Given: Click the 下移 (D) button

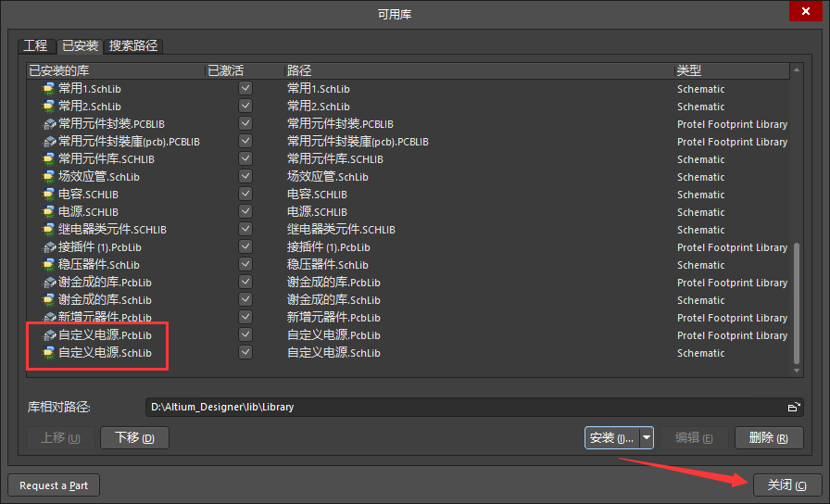Looking at the screenshot, I should coord(134,438).
